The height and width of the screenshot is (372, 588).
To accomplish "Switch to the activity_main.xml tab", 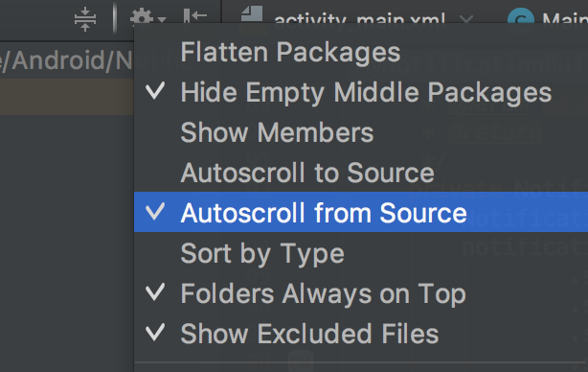I will click(359, 18).
